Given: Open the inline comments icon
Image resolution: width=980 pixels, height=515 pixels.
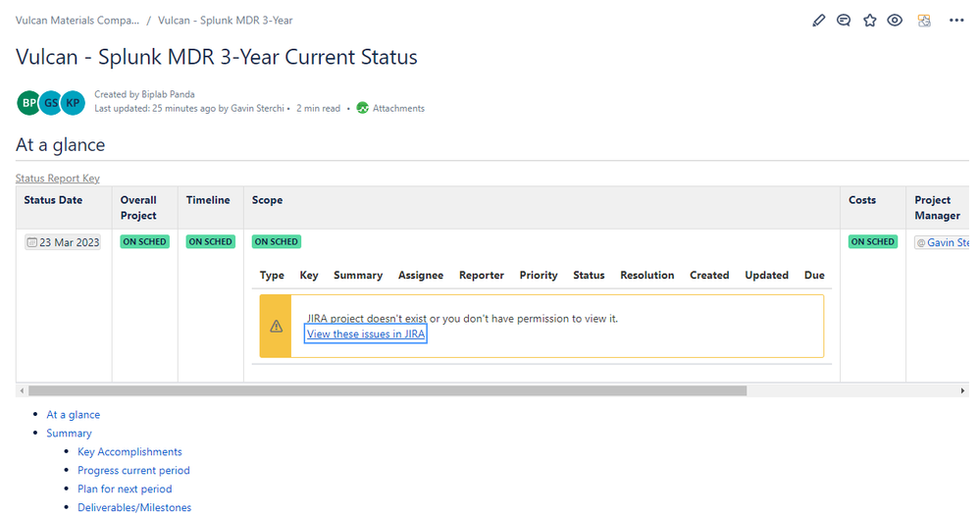Looking at the screenshot, I should tap(844, 21).
